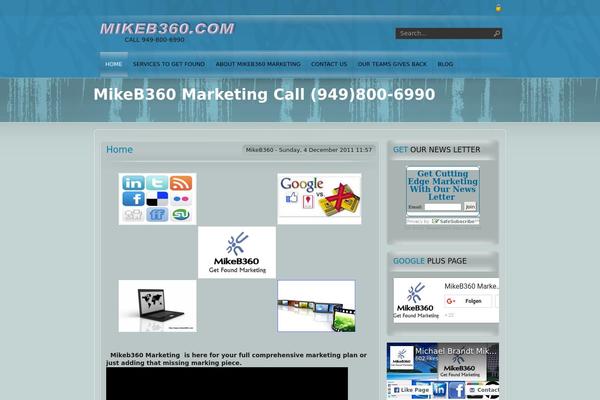Click 'Get Cutting Edge Marketing' newsletter text

443,185
